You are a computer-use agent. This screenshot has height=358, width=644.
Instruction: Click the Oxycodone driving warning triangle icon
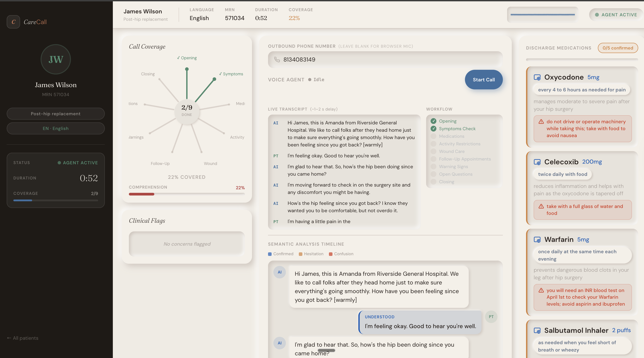tap(541, 122)
